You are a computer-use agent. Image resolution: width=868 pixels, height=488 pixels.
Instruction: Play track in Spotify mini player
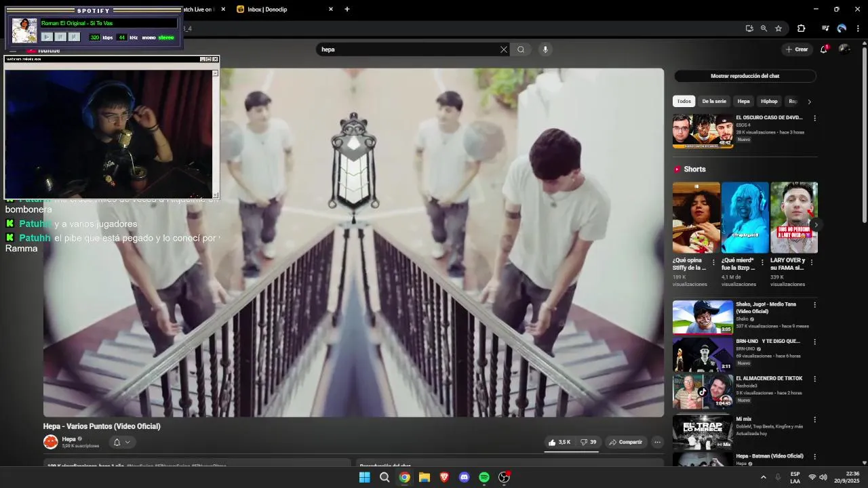click(x=47, y=37)
